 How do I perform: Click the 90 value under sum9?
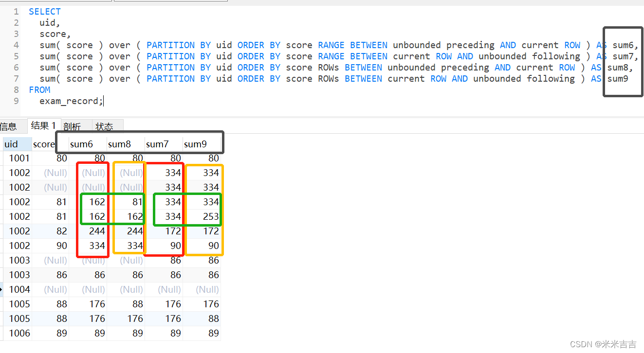click(213, 246)
